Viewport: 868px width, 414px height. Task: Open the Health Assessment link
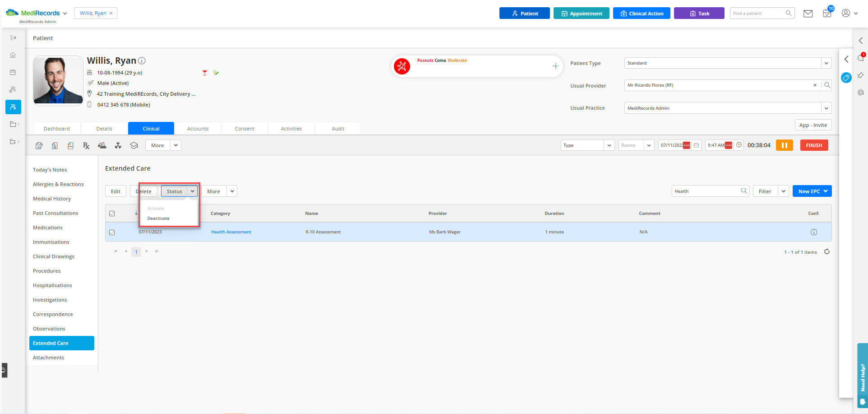pyautogui.click(x=231, y=232)
